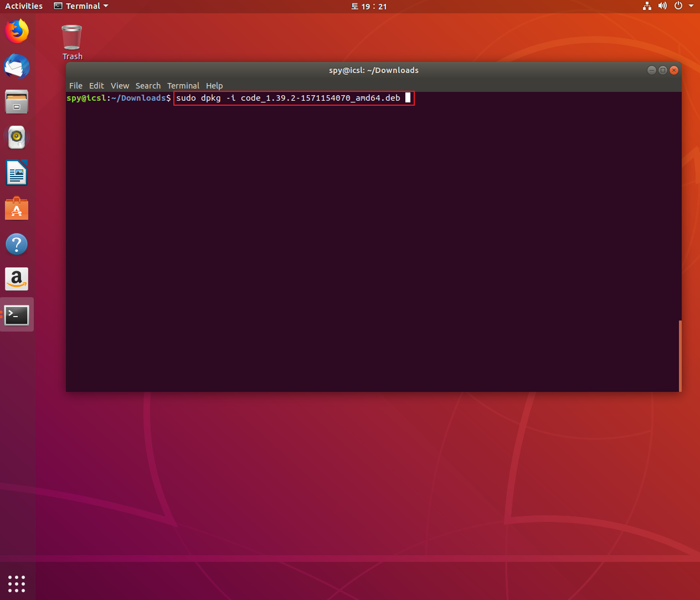Open LibreOffice Writer from dock
This screenshot has width=700, height=600.
[x=17, y=173]
